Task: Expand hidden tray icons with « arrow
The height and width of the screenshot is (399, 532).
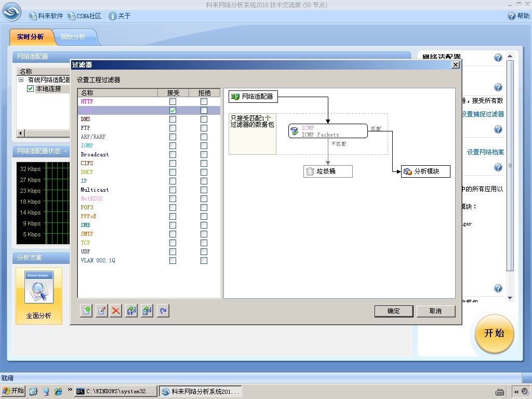Action: pyautogui.click(x=516, y=392)
